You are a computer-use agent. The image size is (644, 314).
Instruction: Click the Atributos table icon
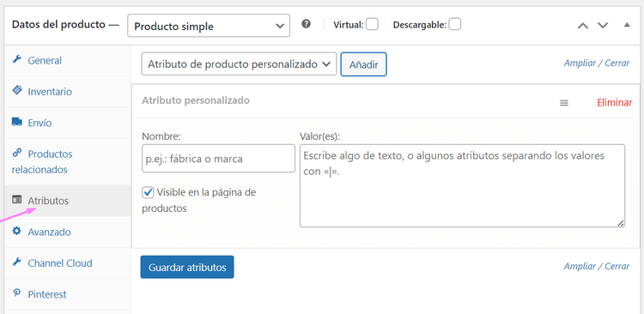click(x=17, y=200)
